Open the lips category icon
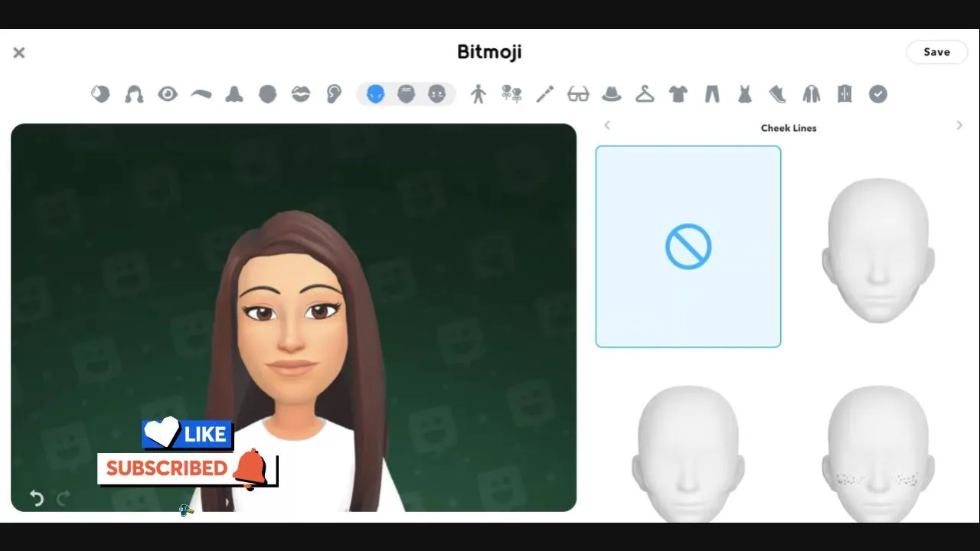 [x=301, y=94]
